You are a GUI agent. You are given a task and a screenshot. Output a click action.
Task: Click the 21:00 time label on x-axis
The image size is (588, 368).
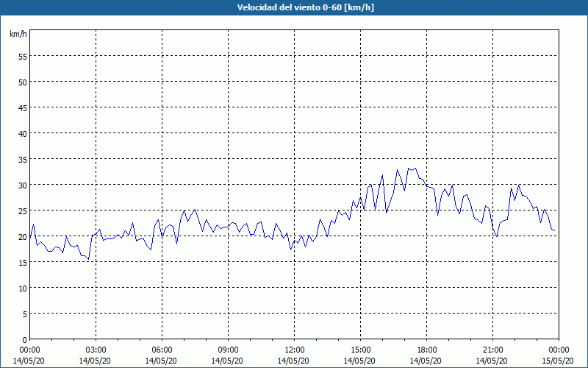tap(492, 350)
